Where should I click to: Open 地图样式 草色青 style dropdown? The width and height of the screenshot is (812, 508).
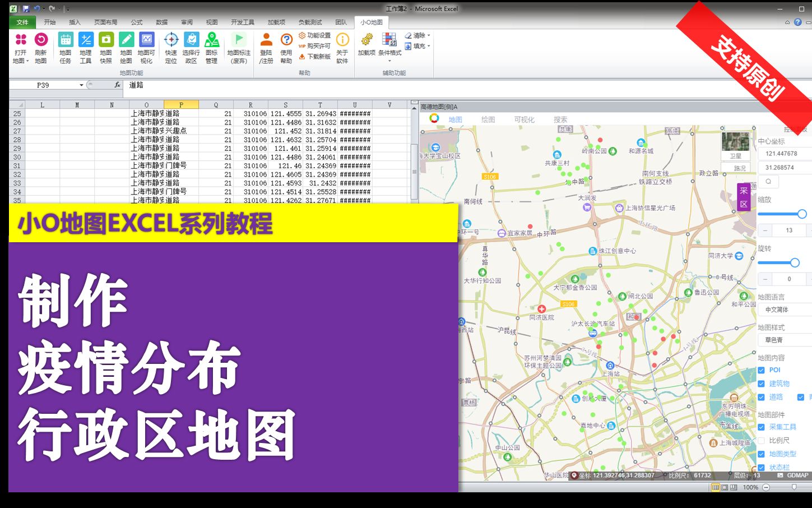click(x=785, y=340)
